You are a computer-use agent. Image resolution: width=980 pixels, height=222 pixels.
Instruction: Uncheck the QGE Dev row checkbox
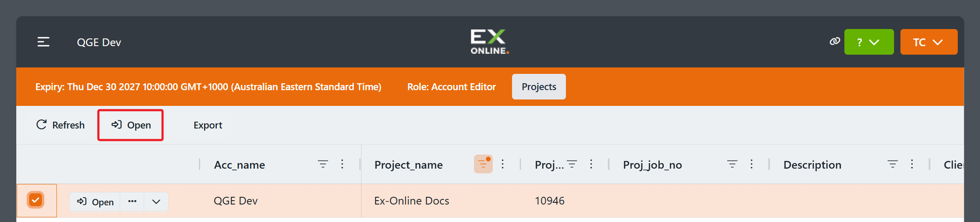pyautogui.click(x=36, y=200)
